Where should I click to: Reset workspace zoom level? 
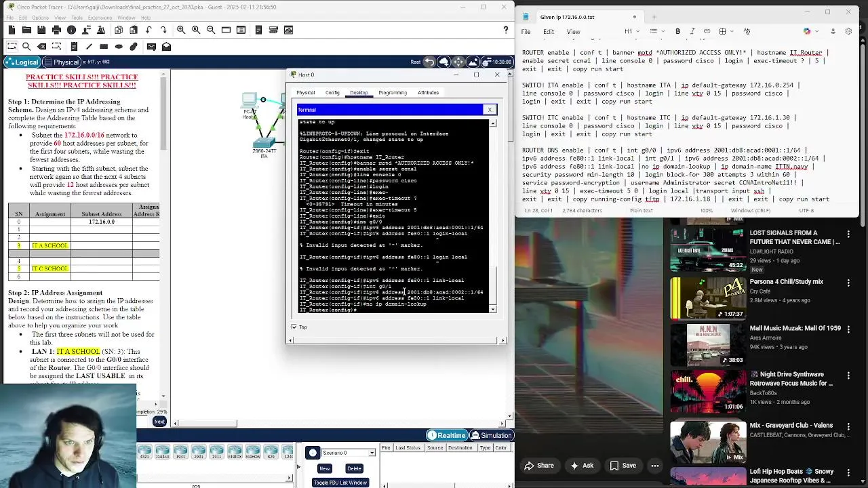point(196,30)
